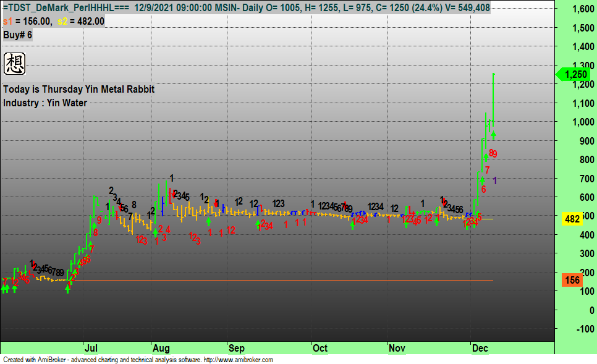Click the Nov label on time axis
This screenshot has height=364, width=597.
click(x=397, y=348)
